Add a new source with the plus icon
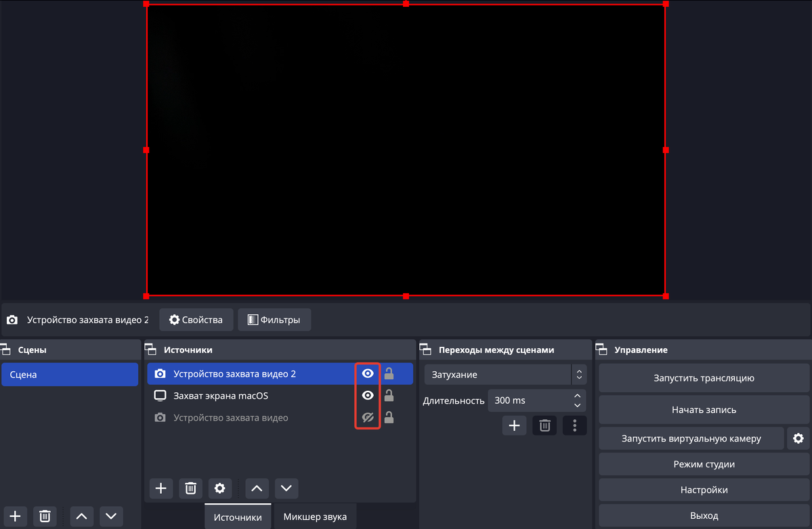 [161, 488]
